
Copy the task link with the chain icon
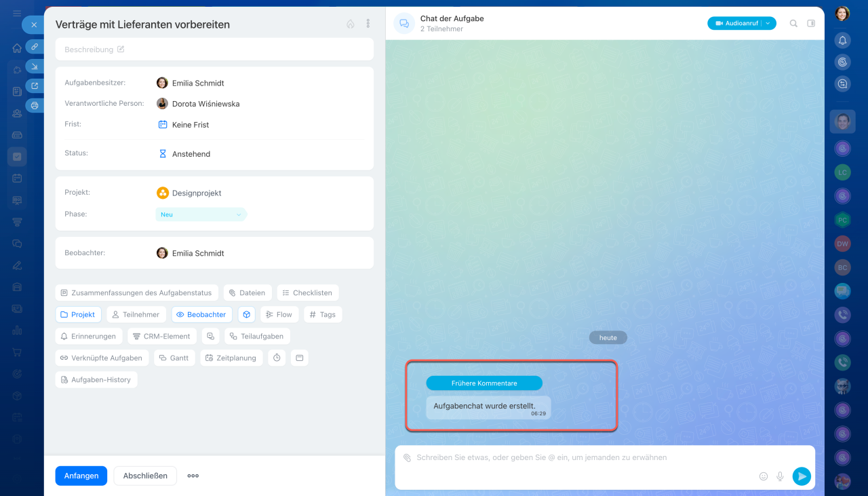click(x=35, y=46)
